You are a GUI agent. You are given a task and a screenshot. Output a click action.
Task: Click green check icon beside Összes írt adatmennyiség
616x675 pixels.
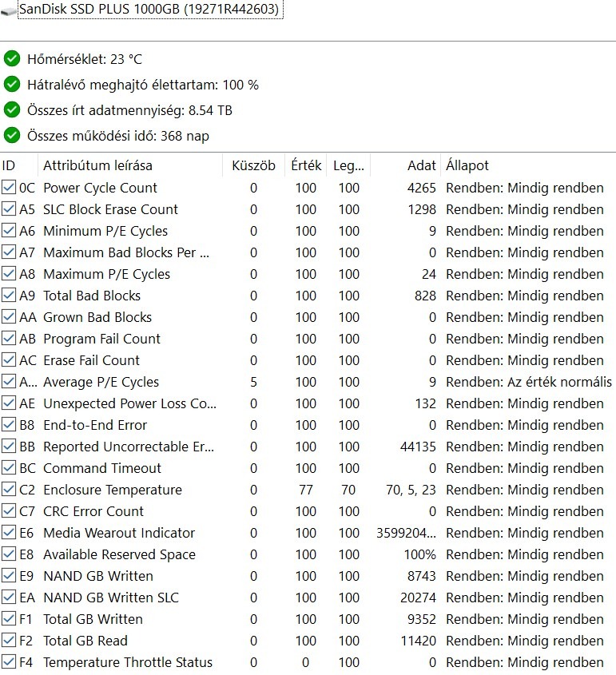click(x=12, y=109)
